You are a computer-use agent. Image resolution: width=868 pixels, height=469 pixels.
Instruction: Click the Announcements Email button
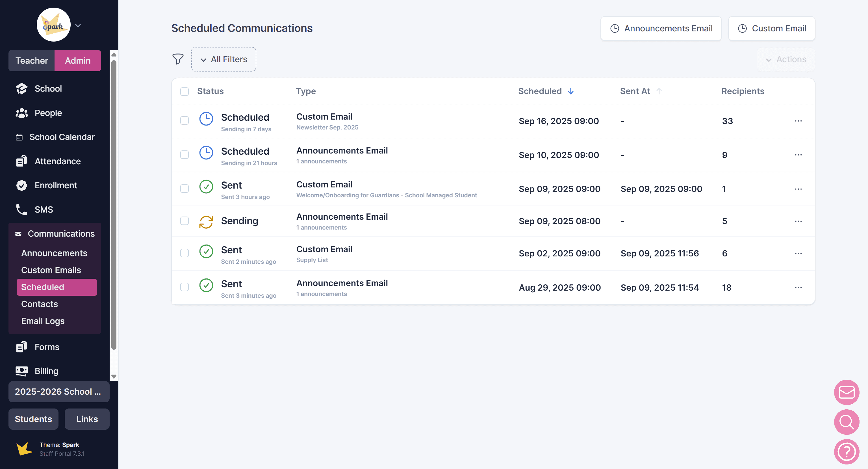pos(661,28)
